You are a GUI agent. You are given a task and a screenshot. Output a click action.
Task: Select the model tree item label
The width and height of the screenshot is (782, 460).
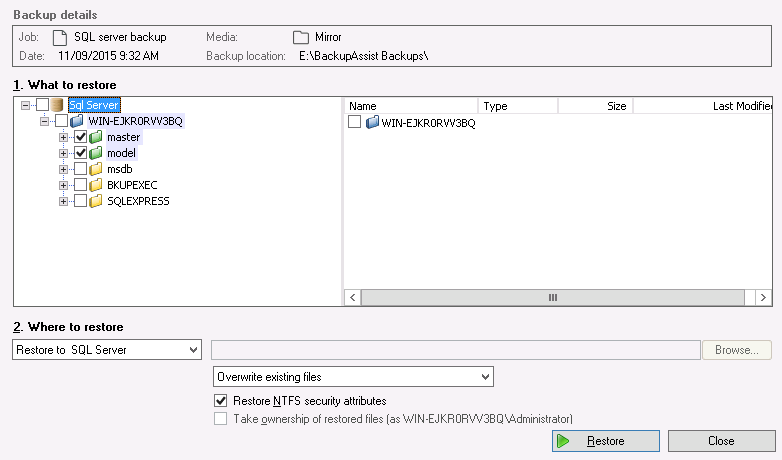(x=121, y=153)
